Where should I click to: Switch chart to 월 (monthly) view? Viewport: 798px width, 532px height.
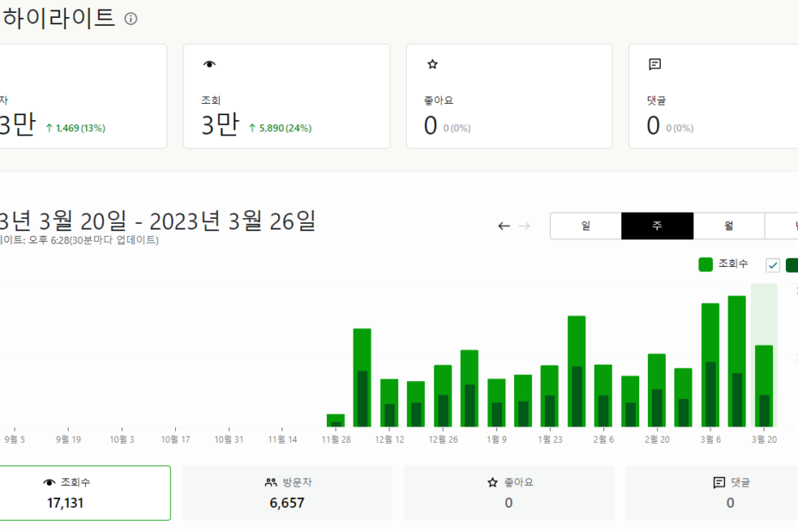coord(728,226)
